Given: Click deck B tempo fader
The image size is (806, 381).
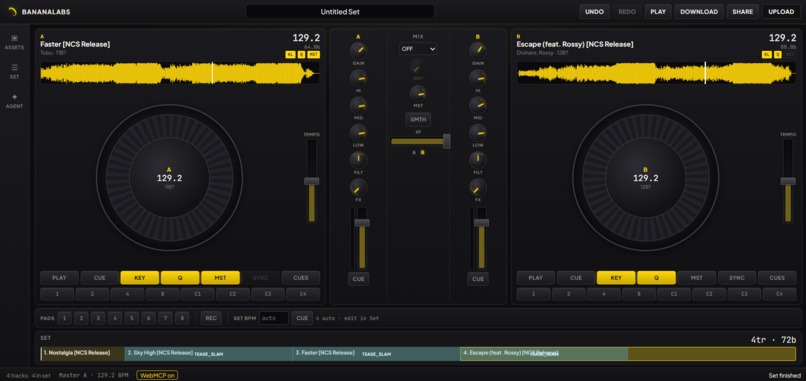Looking at the screenshot, I should coord(788,181).
